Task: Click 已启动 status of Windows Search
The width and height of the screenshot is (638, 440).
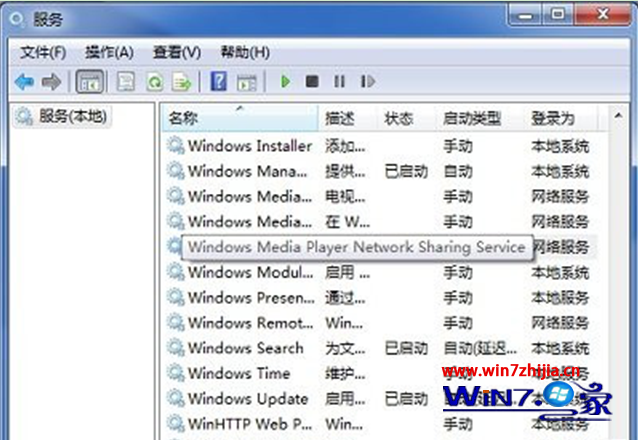Action: 406,348
